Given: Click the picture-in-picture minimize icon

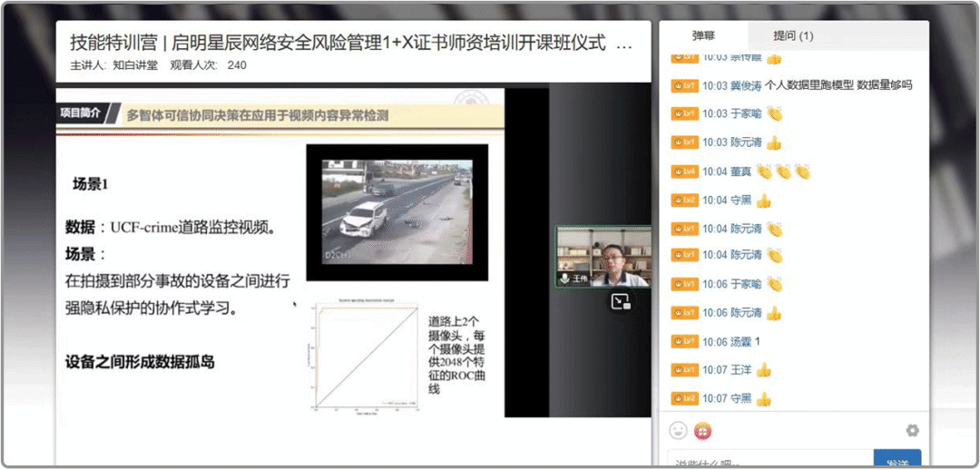Looking at the screenshot, I should point(621,302).
